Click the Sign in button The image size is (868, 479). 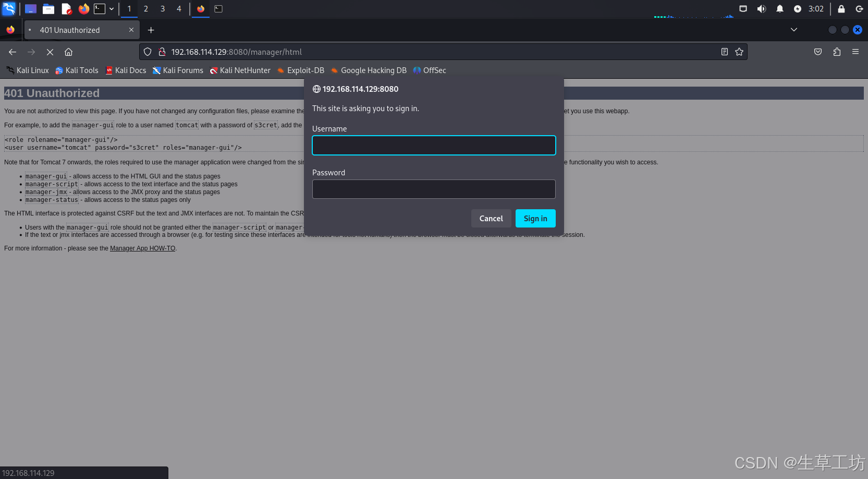point(535,218)
